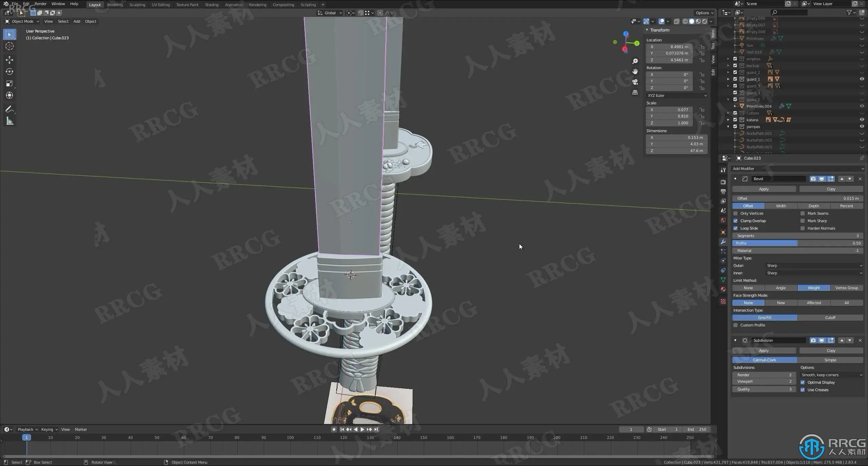Disable Clamp Overlap checkbox

tap(735, 221)
